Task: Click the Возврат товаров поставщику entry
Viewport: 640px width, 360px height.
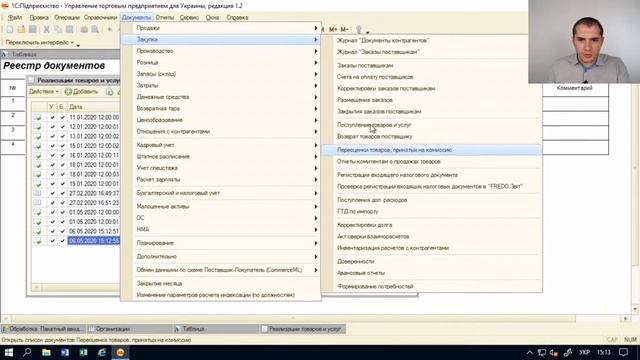Action: point(432,137)
